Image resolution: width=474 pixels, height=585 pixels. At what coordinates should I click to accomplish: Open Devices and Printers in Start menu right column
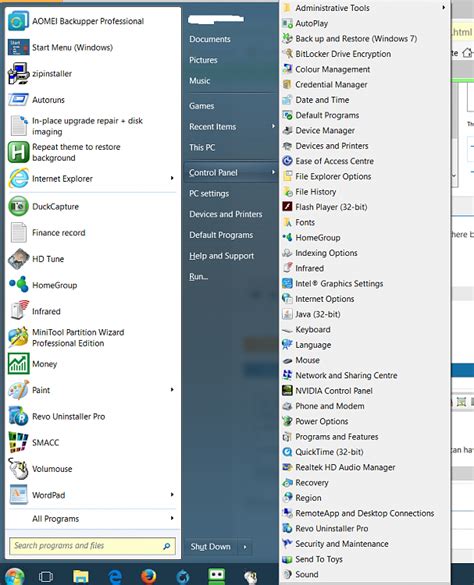point(225,214)
